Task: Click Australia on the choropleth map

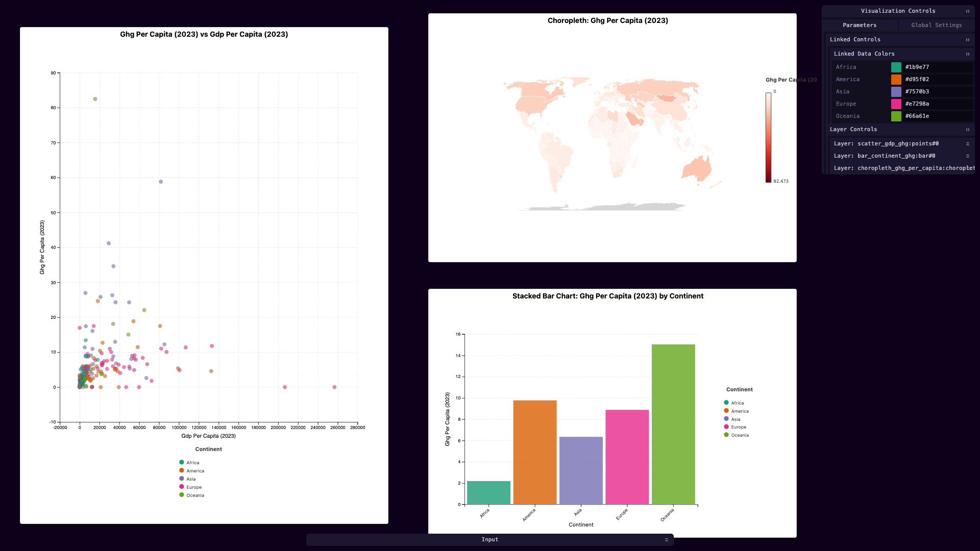Action: (x=696, y=168)
